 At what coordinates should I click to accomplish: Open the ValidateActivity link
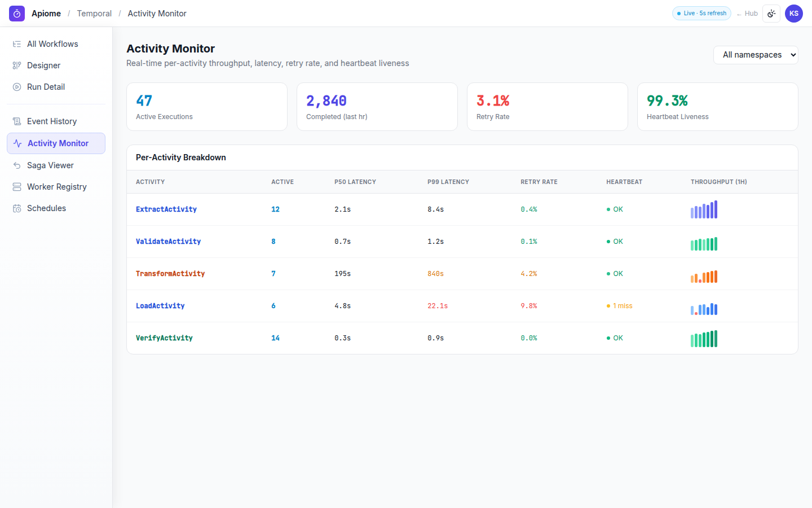pos(168,242)
